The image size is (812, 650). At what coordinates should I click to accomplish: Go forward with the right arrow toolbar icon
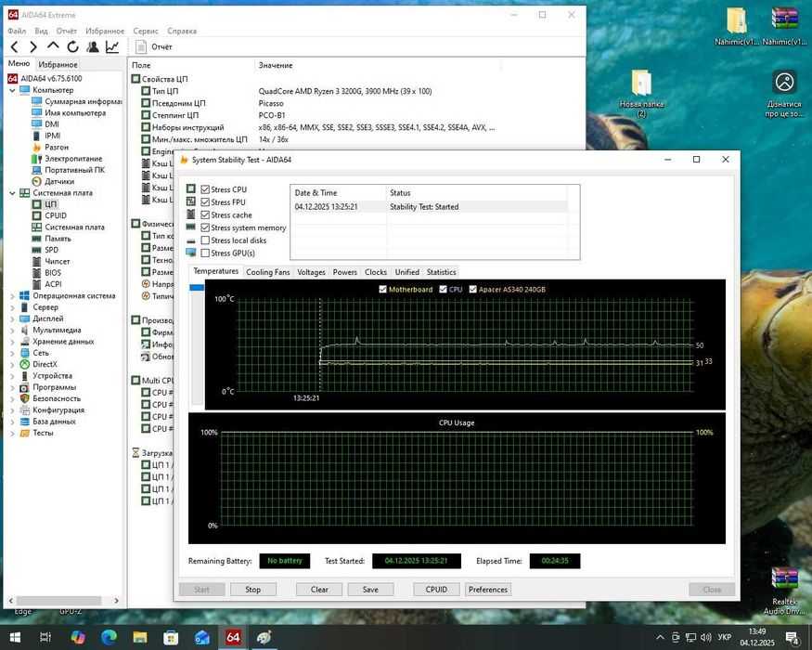point(33,47)
